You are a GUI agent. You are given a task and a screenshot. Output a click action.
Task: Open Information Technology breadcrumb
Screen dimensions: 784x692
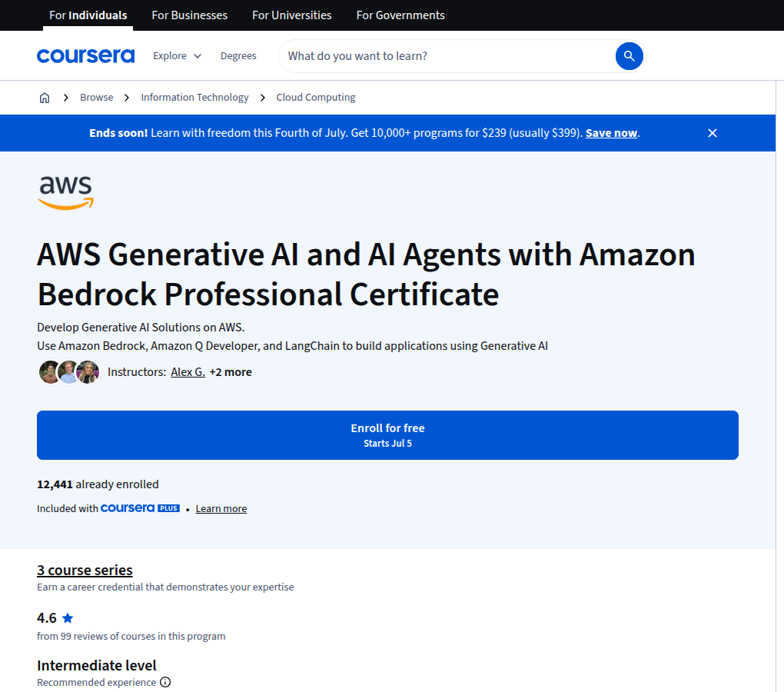coord(194,98)
